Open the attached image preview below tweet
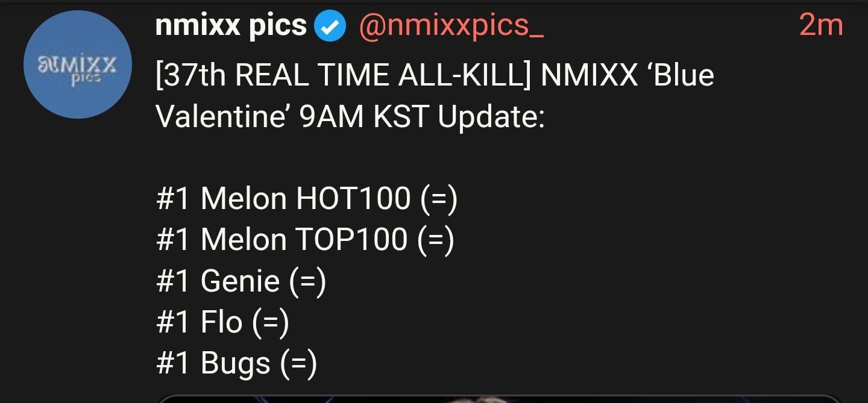 (x=498, y=399)
